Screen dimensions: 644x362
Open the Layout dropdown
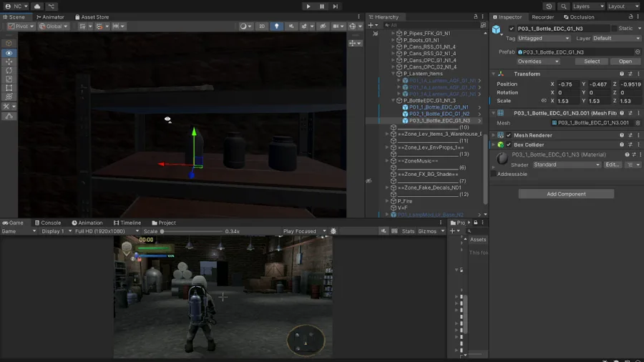(623, 6)
